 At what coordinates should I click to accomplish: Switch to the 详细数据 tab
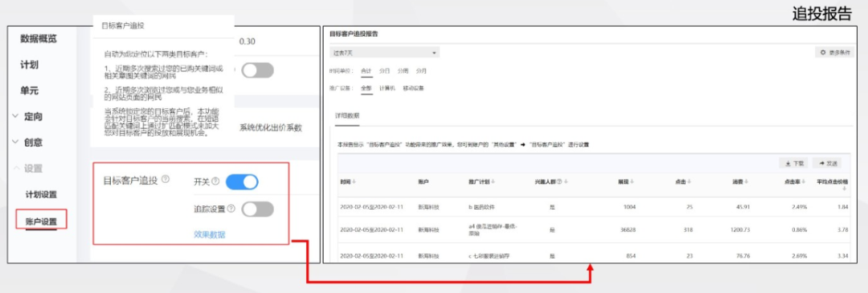tap(347, 116)
